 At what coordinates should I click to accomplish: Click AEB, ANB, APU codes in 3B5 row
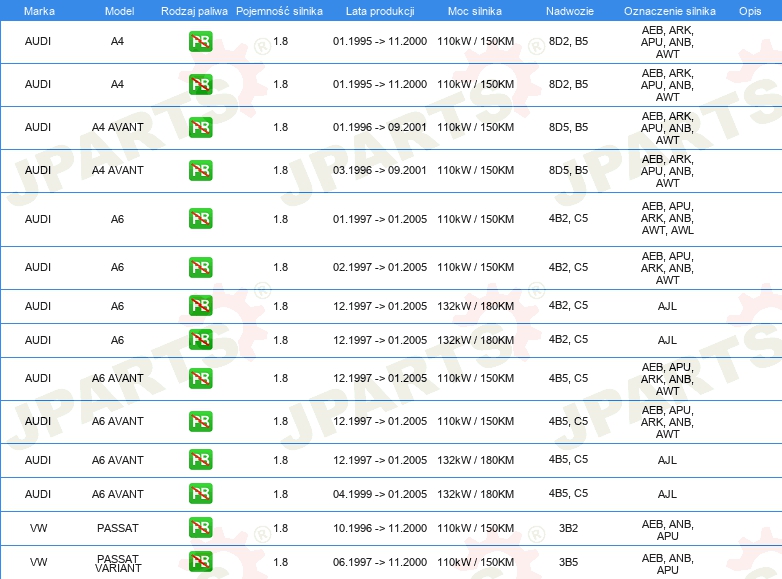(667, 564)
